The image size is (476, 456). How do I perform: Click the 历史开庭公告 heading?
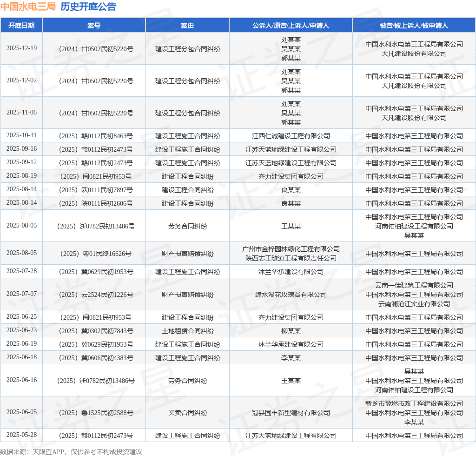click(x=88, y=7)
